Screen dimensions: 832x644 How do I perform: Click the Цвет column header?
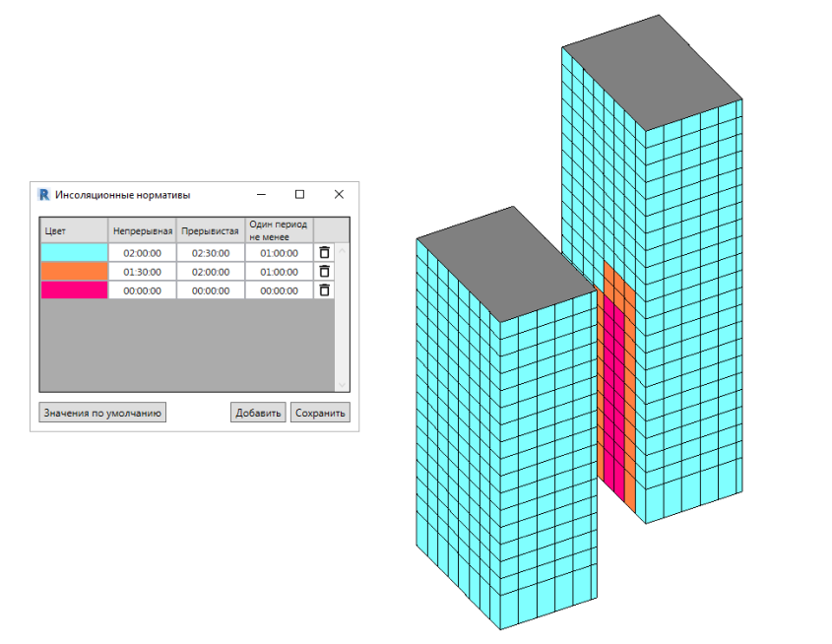coord(74,230)
